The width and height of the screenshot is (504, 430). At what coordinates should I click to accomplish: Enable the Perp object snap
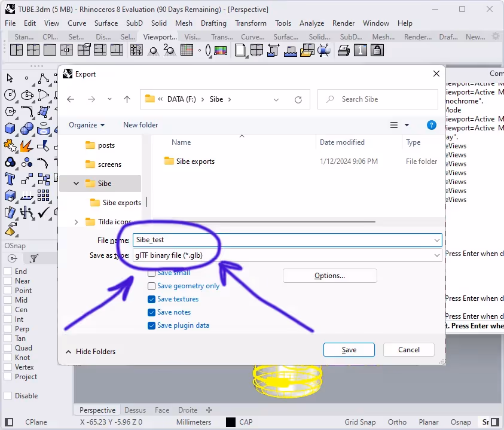click(x=8, y=329)
